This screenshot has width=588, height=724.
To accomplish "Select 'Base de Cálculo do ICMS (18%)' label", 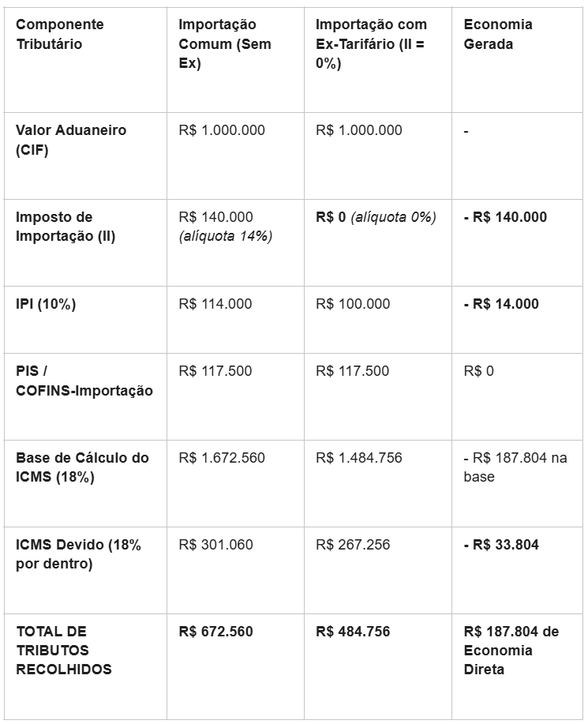I will point(83,467).
